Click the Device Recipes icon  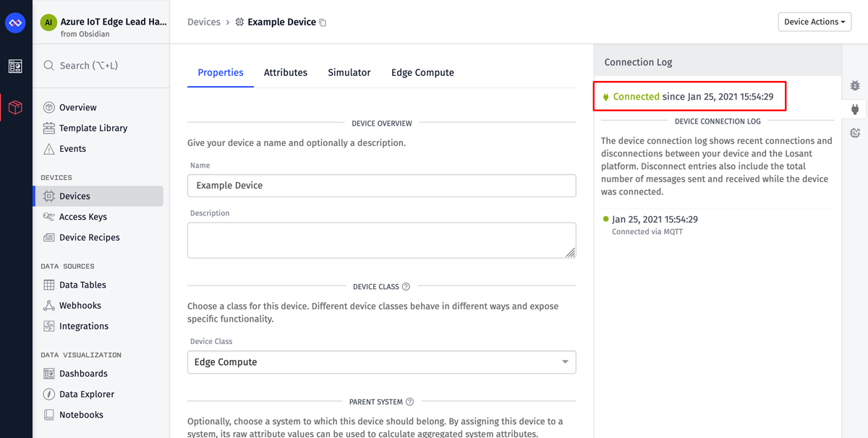pyautogui.click(x=49, y=237)
